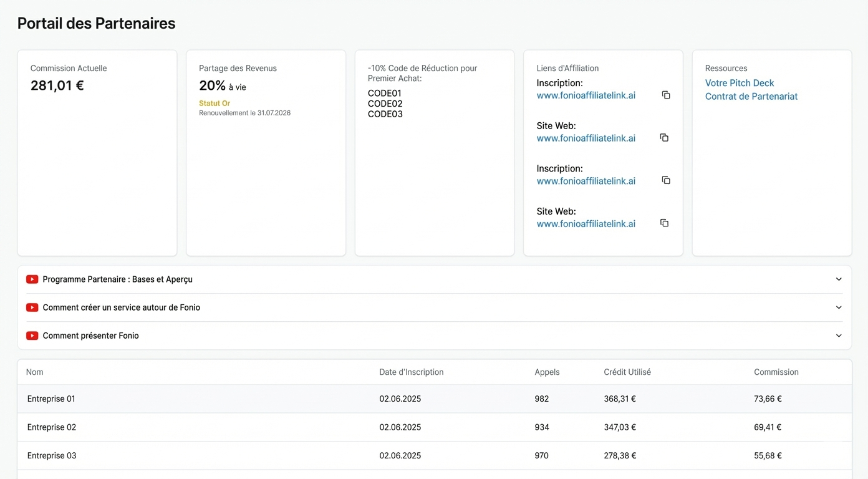Click YouTube icon beside Programme Partenaire row

32,279
